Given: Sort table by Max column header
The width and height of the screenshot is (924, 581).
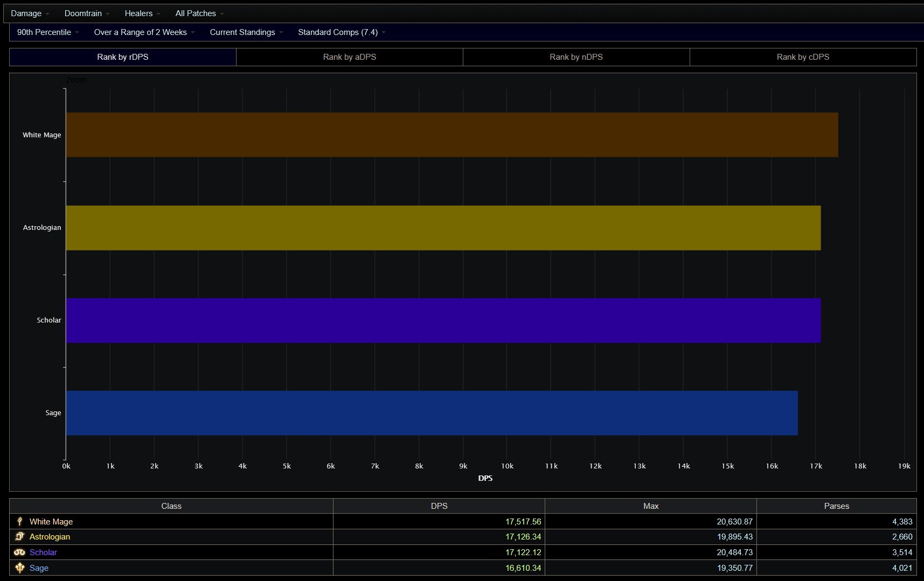Looking at the screenshot, I should click(x=651, y=506).
